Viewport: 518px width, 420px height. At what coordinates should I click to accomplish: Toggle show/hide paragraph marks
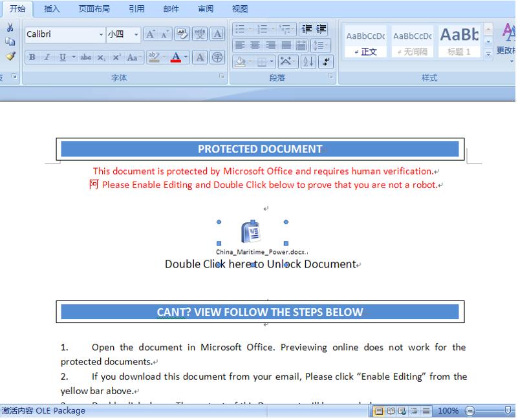click(x=326, y=62)
